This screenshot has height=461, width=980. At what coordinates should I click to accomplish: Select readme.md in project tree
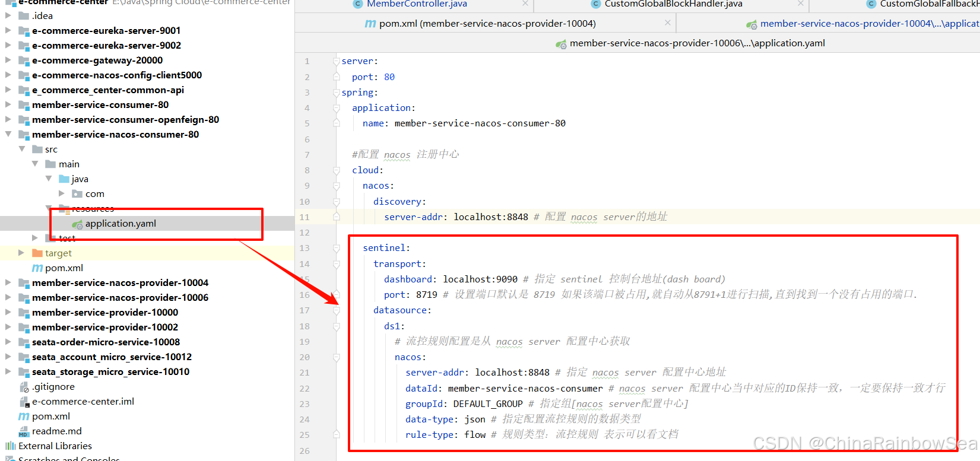click(x=56, y=431)
